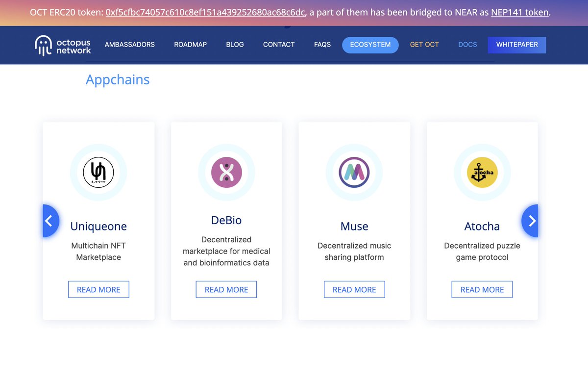Click the Atocha card title
The width and height of the screenshot is (588, 380).
click(482, 227)
